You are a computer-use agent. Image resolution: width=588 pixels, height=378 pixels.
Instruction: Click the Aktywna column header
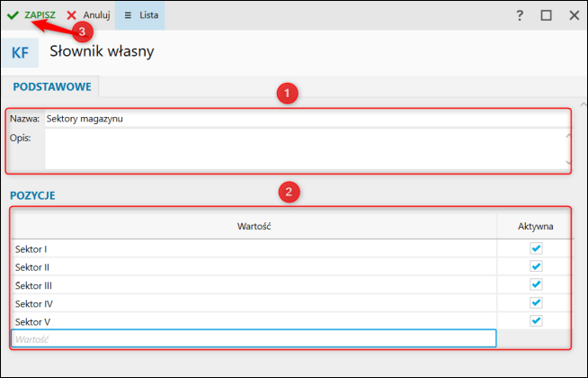(536, 226)
